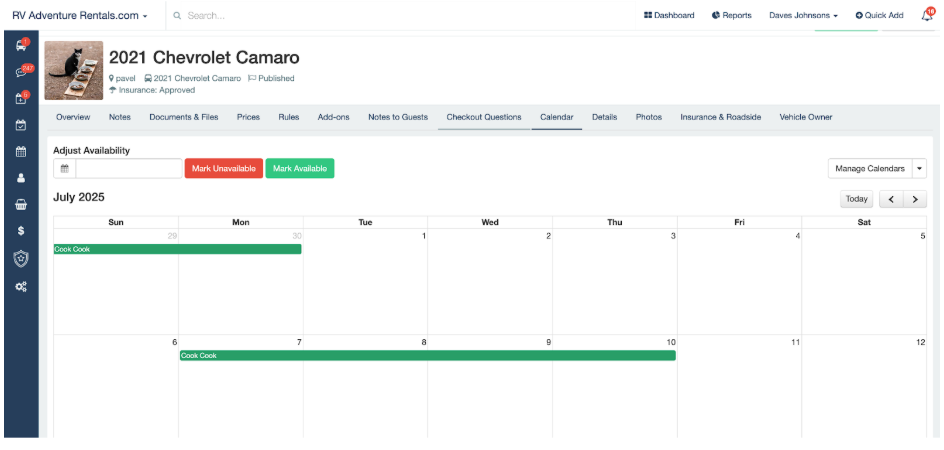Open the messages chat icon in sidebar
Viewport: 944px width, 450px height.
pyautogui.click(x=21, y=72)
